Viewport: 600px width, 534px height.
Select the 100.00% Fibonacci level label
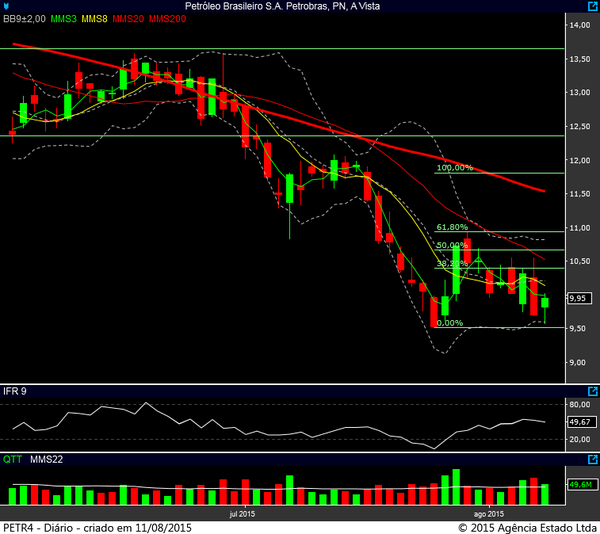click(x=454, y=168)
